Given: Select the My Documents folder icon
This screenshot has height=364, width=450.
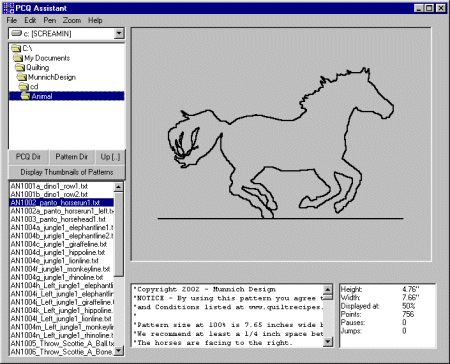Looking at the screenshot, I should pyautogui.click(x=18, y=58).
